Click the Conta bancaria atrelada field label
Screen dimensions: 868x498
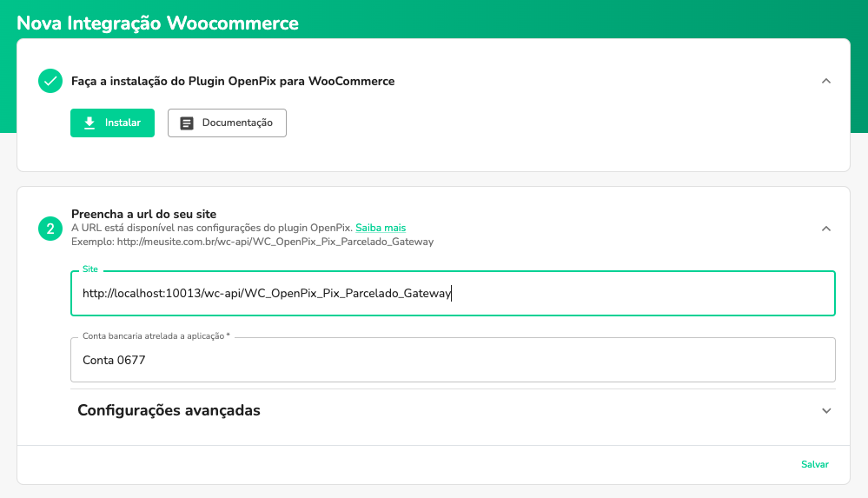coord(156,335)
